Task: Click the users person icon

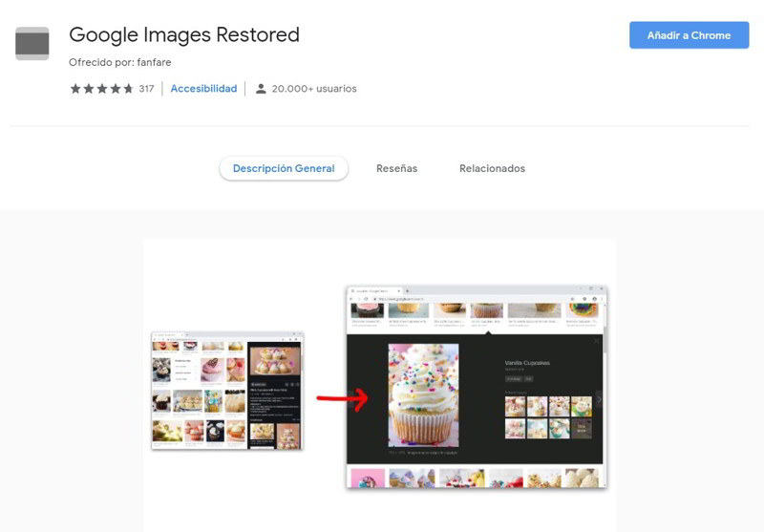Action: [261, 89]
